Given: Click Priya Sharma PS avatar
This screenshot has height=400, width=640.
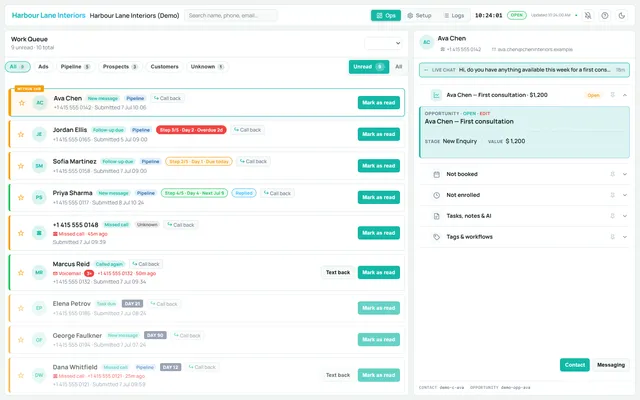Looking at the screenshot, I should click(39, 198).
